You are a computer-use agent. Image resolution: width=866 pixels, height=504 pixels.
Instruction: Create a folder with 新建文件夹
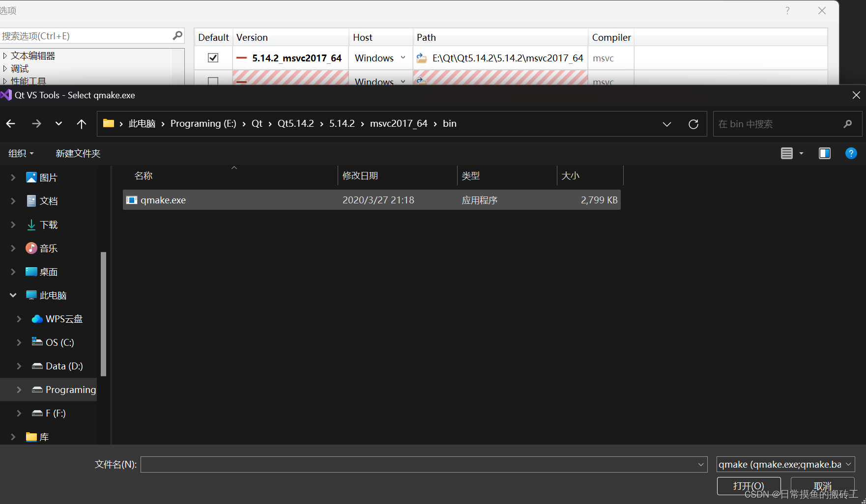coord(78,153)
